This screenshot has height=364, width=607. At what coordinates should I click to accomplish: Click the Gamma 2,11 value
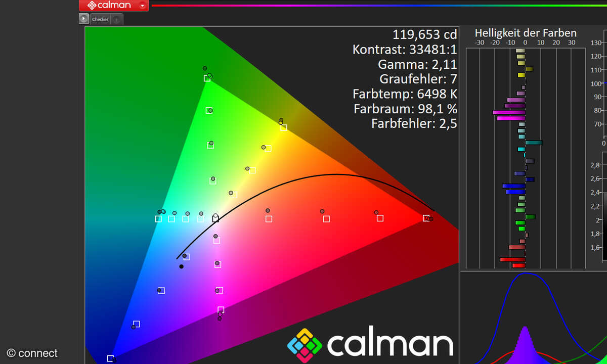coord(418,64)
